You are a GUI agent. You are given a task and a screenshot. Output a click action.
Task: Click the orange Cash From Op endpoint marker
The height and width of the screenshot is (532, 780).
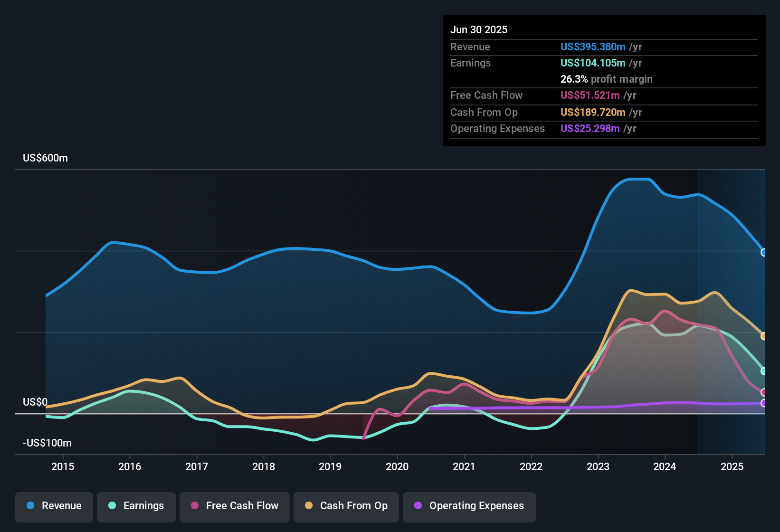coord(763,336)
